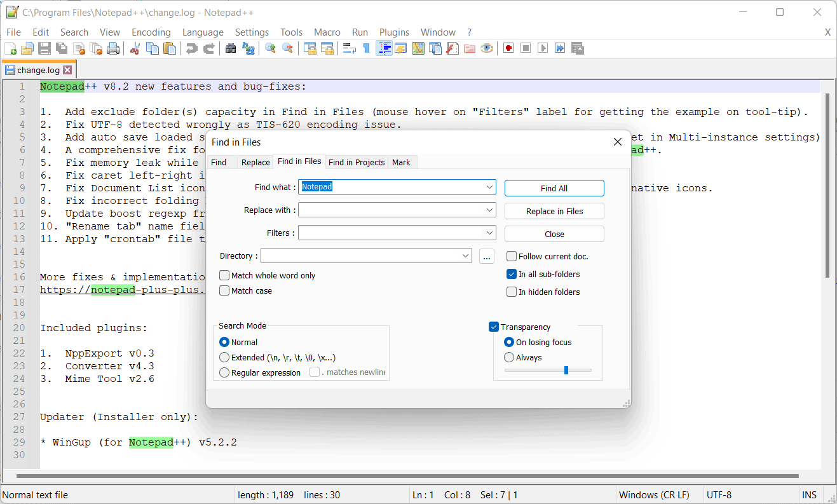Viewport: 837px width, 504px height.
Task: Open the Document Map toolbar icon
Action: point(418,48)
